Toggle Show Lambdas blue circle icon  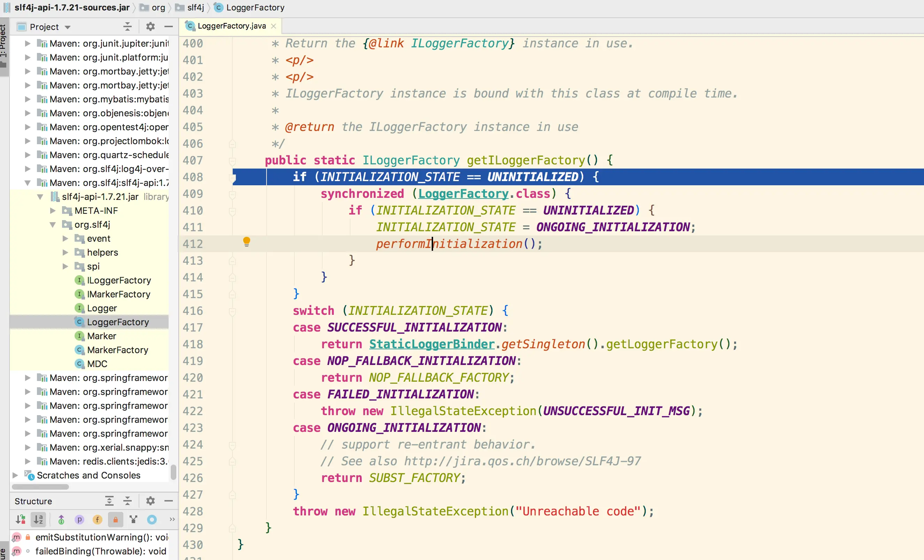pyautogui.click(x=152, y=520)
